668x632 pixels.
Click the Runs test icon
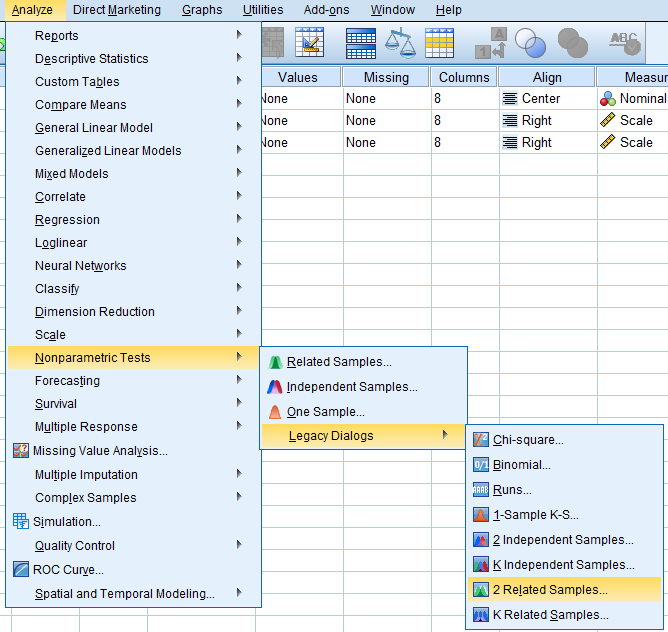[481, 490]
